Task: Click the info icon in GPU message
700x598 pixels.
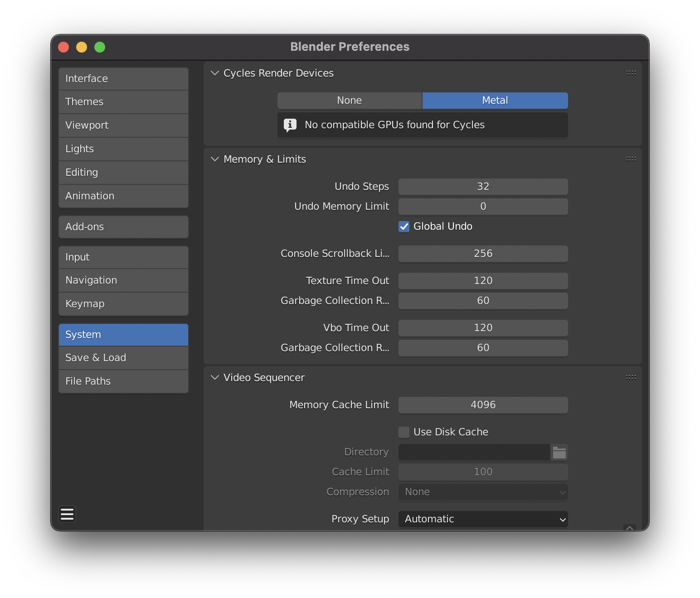Action: point(290,125)
